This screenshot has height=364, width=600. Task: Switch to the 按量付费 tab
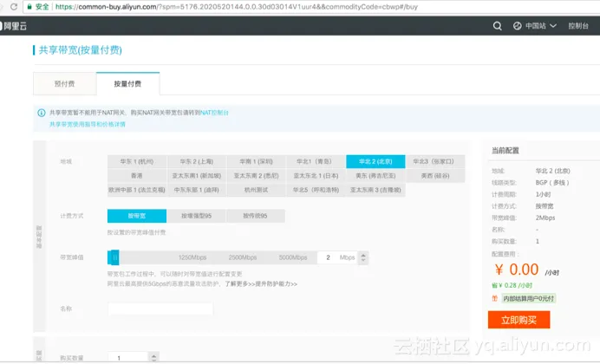point(127,84)
